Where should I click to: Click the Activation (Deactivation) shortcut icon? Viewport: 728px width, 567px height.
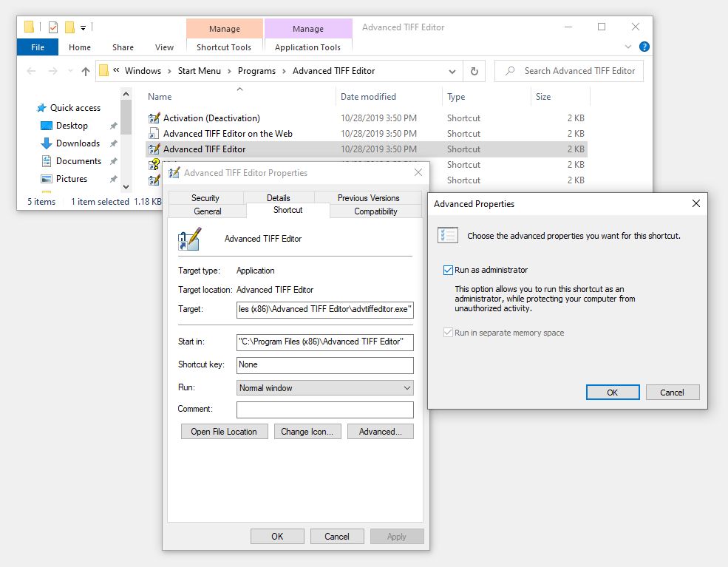[154, 118]
